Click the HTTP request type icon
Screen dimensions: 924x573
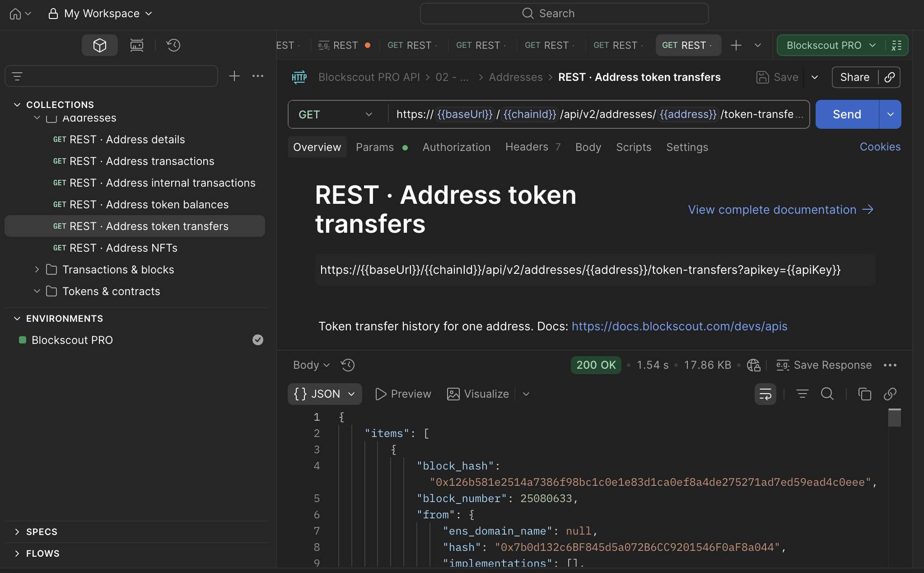(299, 77)
